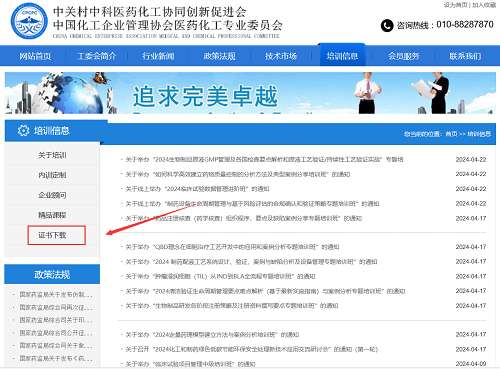Screen dimensions: 500x369
Task: Open the notice on 药品注册核查 (药学核查)
Action: [x=244, y=218]
